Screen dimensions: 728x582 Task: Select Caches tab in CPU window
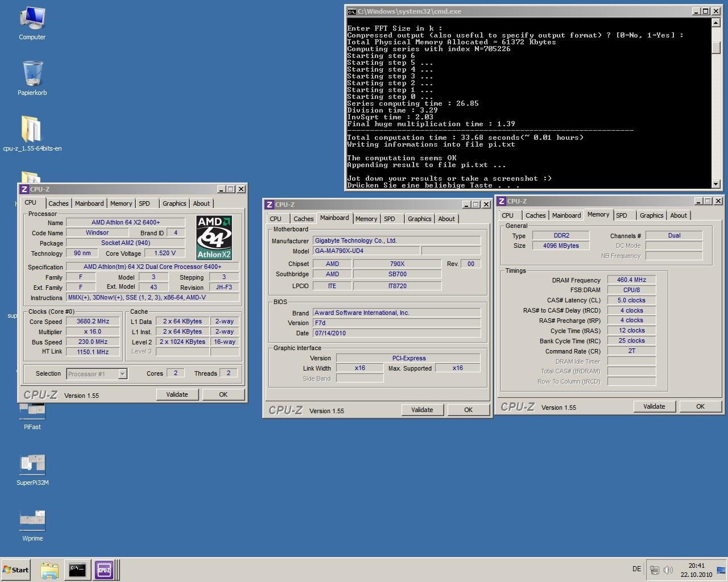[58, 203]
